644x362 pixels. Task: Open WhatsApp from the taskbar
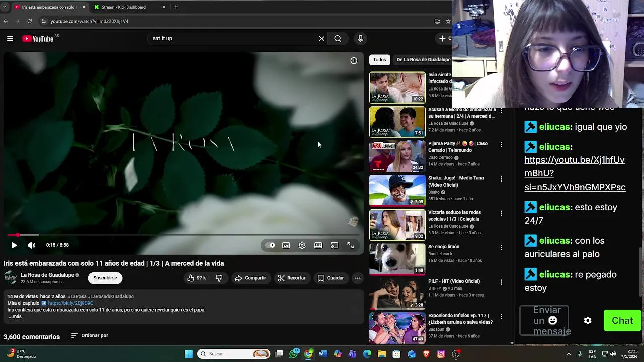click(x=294, y=354)
